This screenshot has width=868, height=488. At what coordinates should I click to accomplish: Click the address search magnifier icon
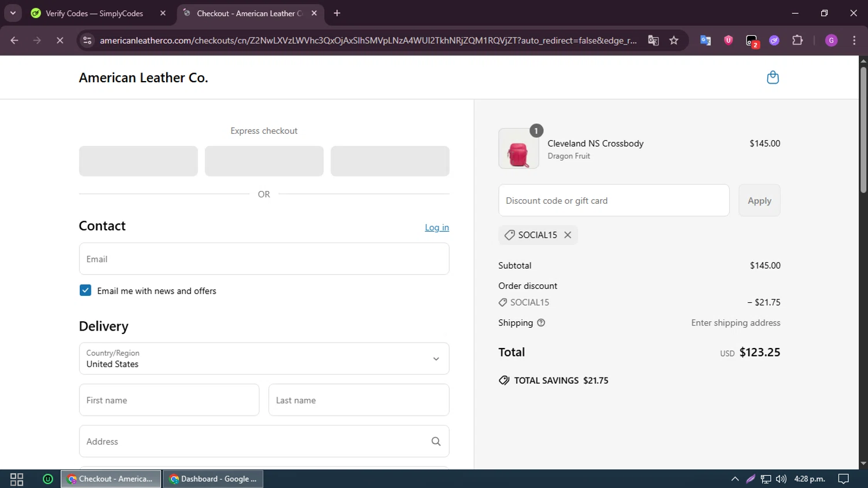point(436,442)
